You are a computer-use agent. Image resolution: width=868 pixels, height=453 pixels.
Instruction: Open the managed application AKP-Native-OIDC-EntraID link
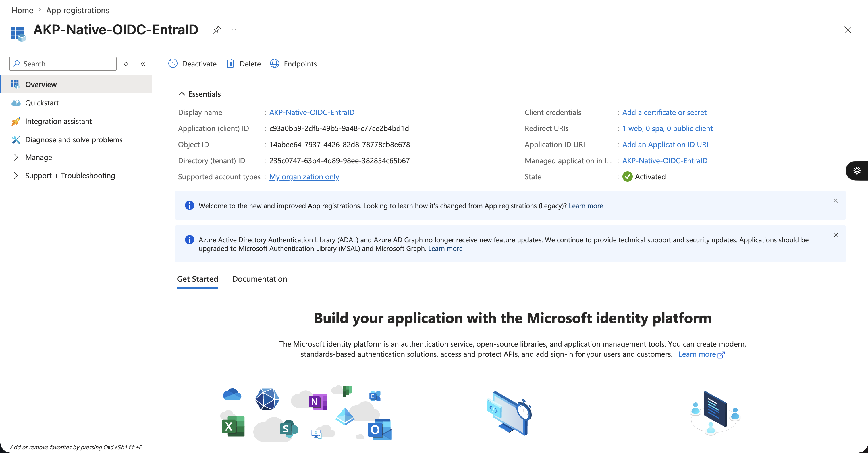pyautogui.click(x=664, y=161)
